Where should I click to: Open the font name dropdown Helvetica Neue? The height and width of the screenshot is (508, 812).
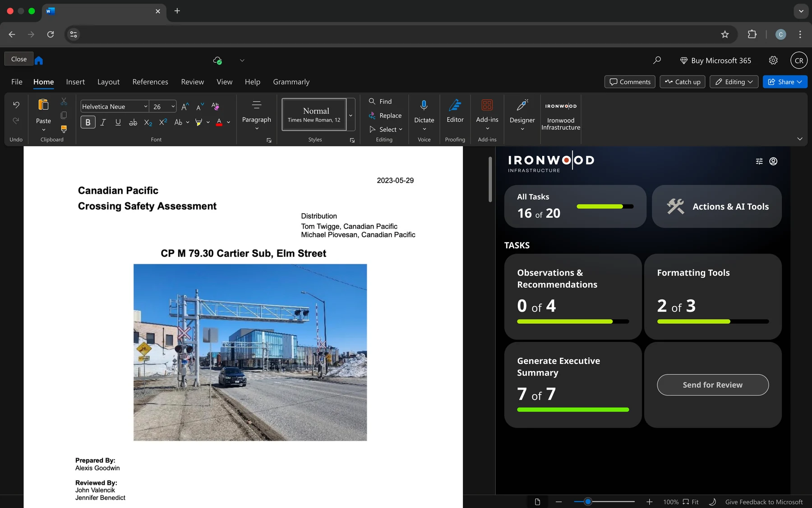[x=115, y=107]
